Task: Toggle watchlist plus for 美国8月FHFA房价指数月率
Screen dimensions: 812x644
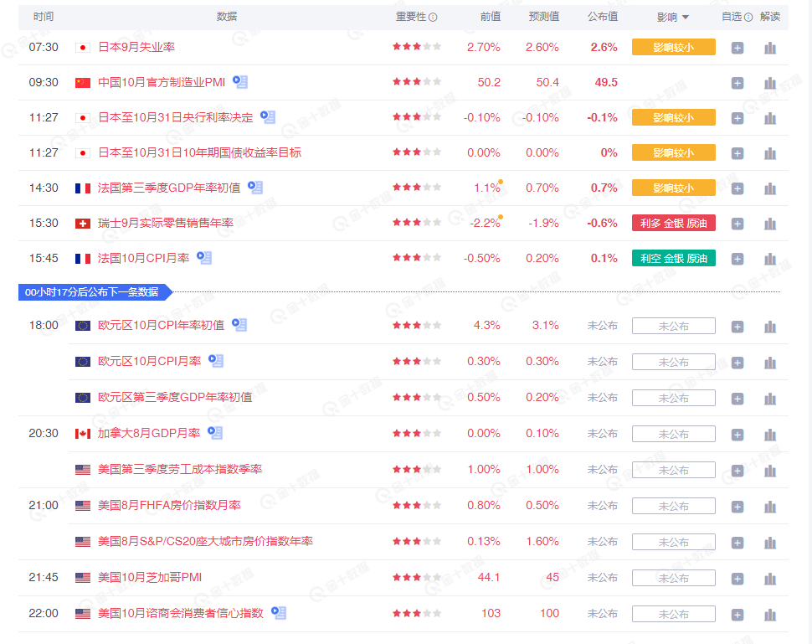Action: (737, 506)
